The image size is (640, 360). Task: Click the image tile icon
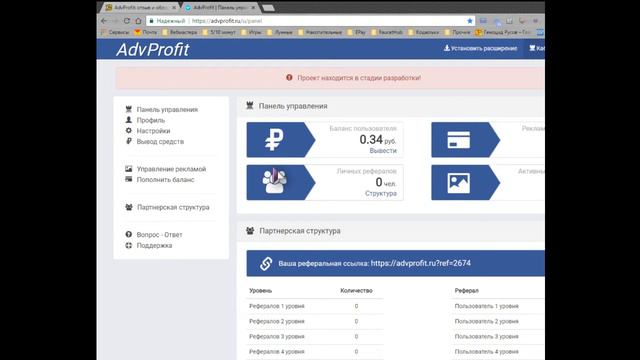pyautogui.click(x=458, y=183)
